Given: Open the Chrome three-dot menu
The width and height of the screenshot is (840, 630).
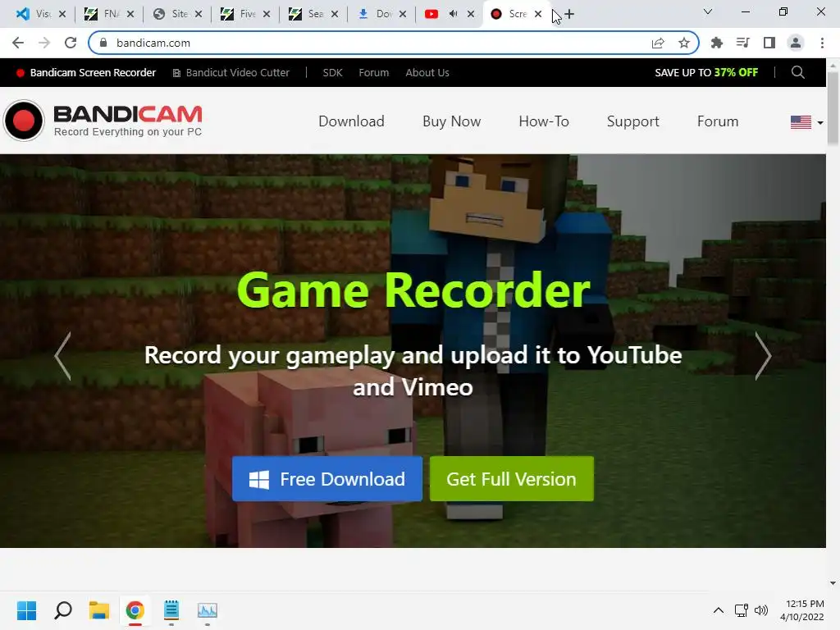Looking at the screenshot, I should (822, 43).
